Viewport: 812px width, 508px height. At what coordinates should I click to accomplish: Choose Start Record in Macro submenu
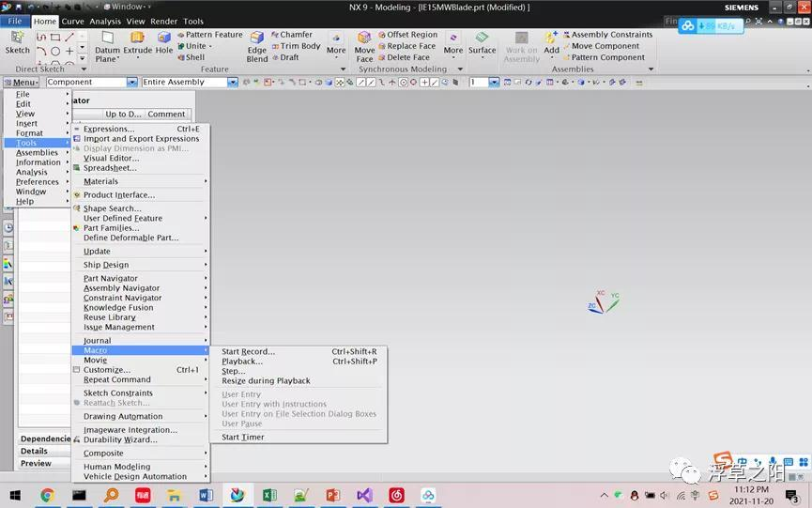click(x=299, y=351)
